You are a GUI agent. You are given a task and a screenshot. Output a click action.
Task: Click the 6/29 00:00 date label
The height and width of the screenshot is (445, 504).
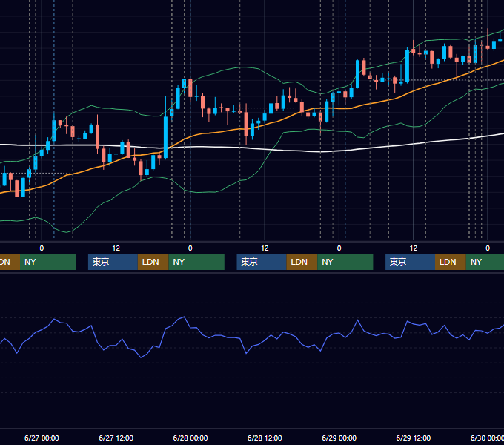[x=339, y=438]
